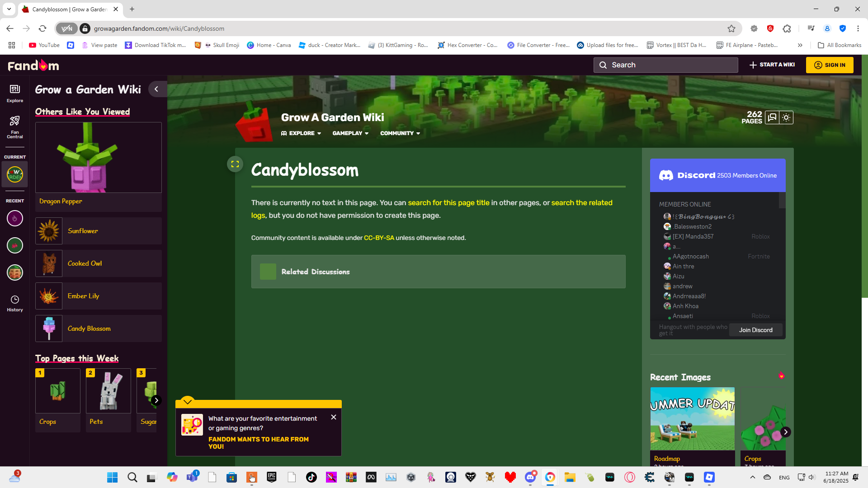Image resolution: width=868 pixels, height=488 pixels.
Task: Open Fan Central in the sidebar
Action: click(x=15, y=127)
